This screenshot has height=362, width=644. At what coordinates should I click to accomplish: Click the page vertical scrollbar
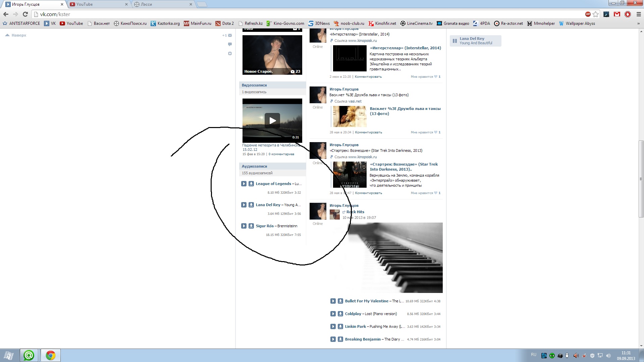[x=641, y=179]
